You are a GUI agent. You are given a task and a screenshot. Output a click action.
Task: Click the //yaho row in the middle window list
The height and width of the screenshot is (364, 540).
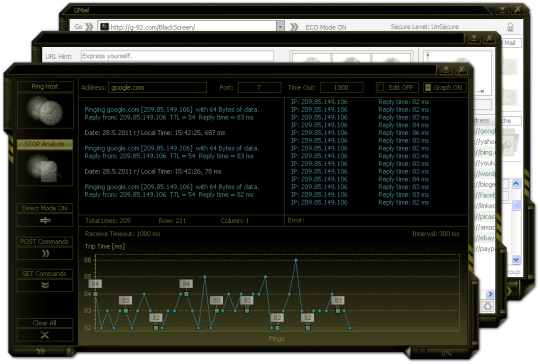(485, 142)
